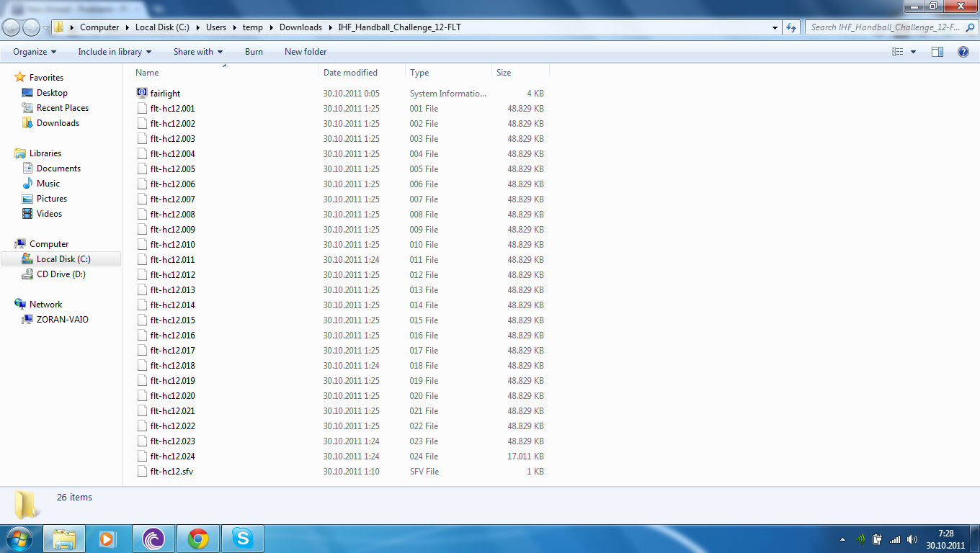The image size is (980, 553).
Task: Click the Burn toolbar button
Action: coord(254,52)
